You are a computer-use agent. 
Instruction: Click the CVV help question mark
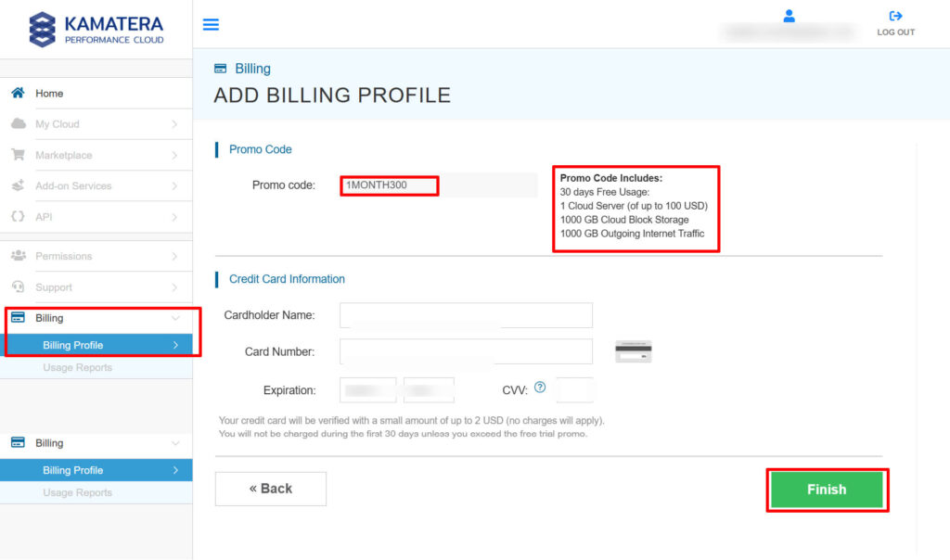(x=539, y=389)
